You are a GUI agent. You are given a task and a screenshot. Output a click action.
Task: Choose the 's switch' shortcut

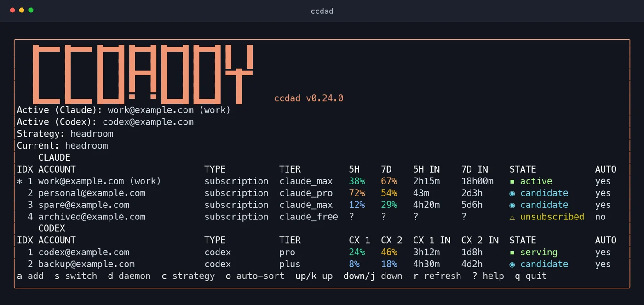coord(76,276)
